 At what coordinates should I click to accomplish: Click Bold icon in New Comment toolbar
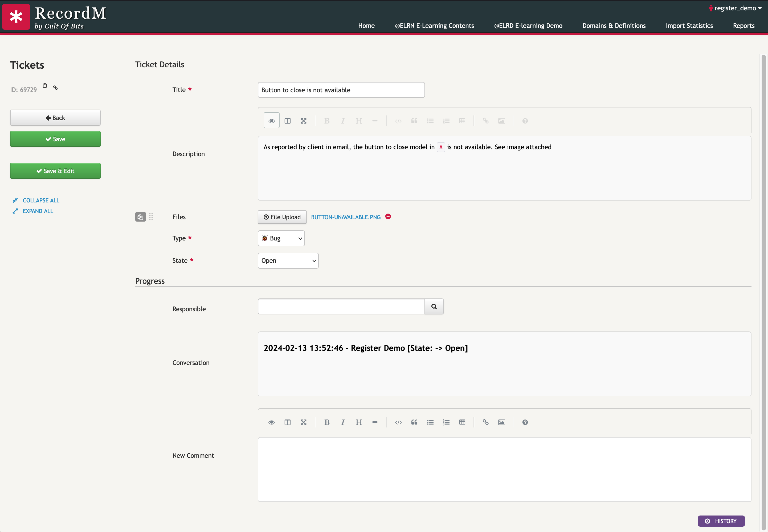(327, 422)
